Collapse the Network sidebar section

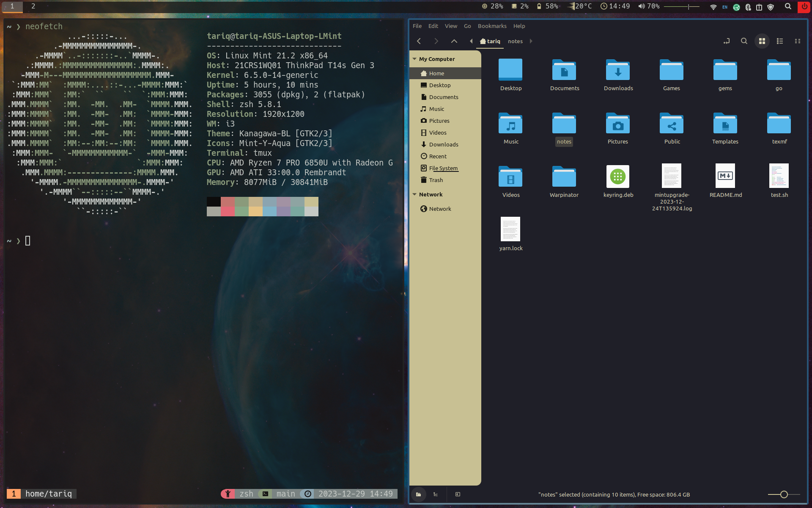(x=414, y=194)
